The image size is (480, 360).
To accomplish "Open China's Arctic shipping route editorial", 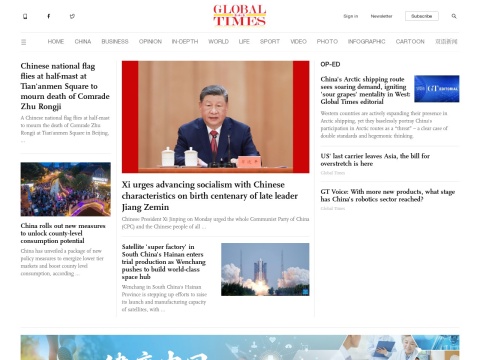I will point(365,90).
